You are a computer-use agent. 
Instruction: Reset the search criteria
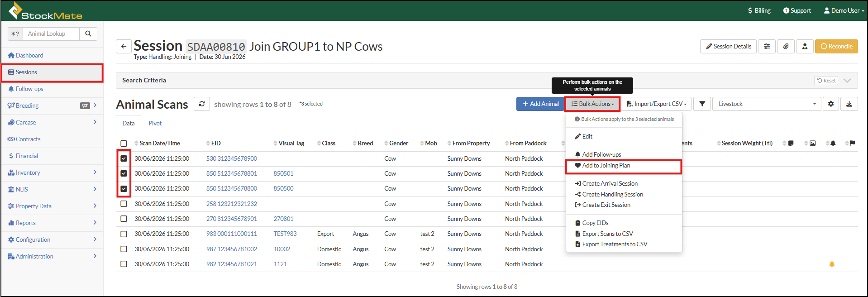(826, 80)
